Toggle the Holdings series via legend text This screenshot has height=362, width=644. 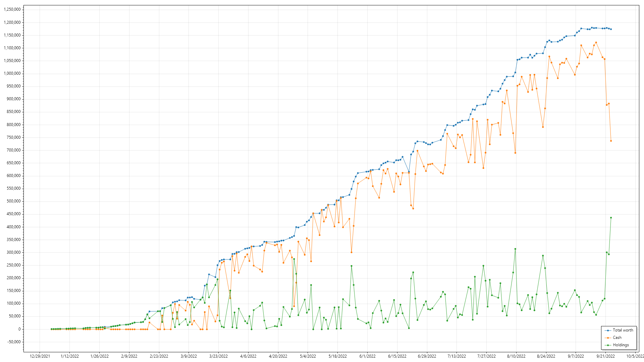click(x=621, y=345)
